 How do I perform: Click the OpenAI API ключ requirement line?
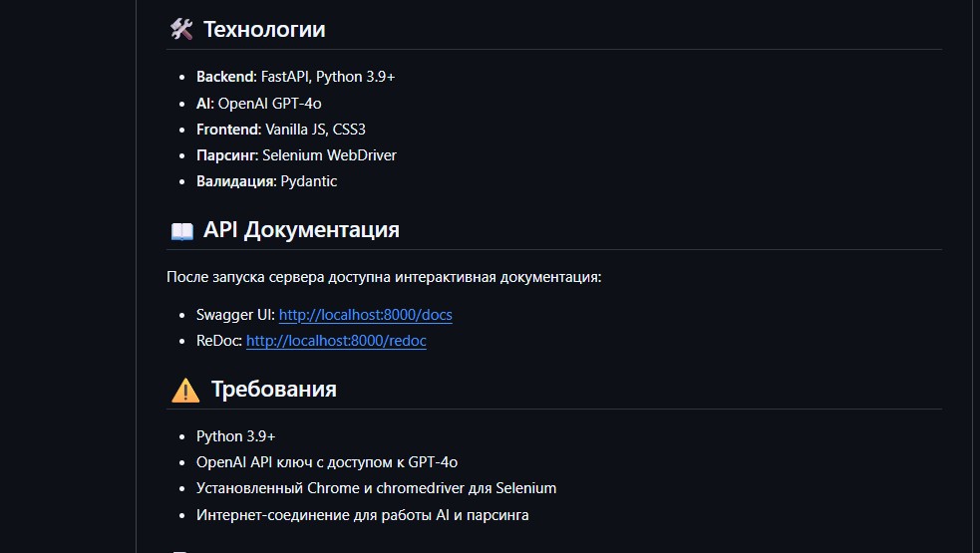click(326, 462)
